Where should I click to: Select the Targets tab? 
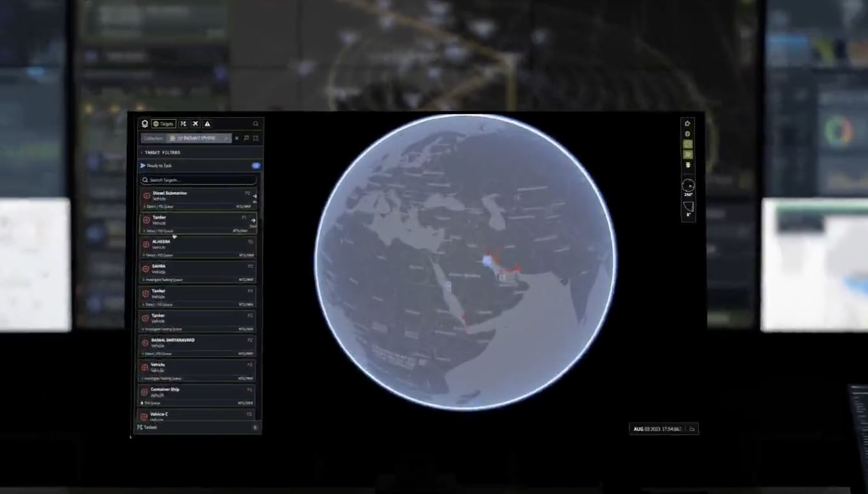(163, 124)
